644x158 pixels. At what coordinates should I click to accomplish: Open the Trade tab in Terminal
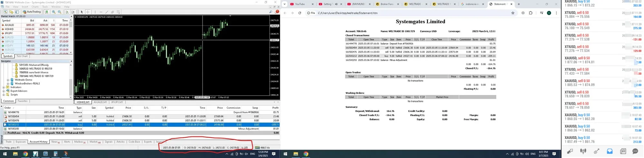pyautogui.click(x=8, y=142)
